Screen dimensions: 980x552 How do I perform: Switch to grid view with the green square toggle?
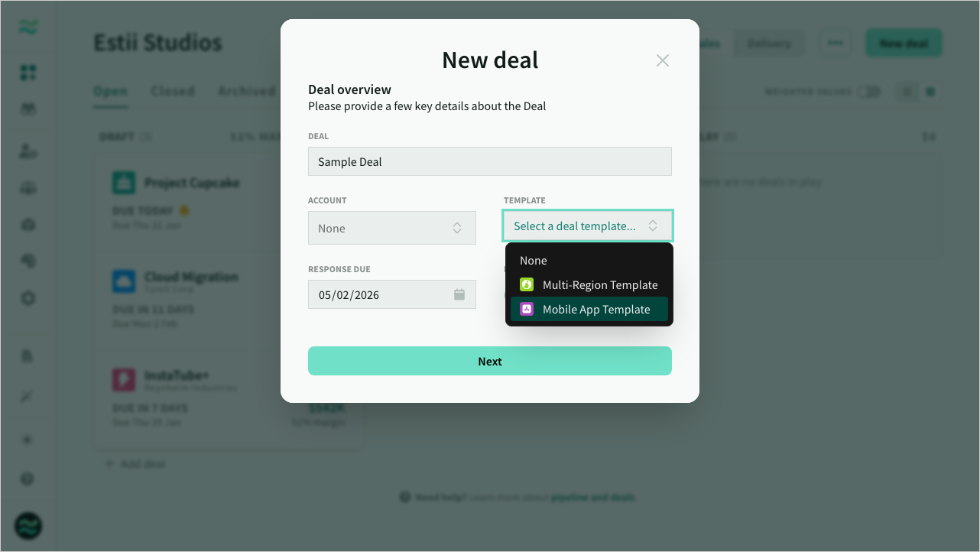pos(930,91)
